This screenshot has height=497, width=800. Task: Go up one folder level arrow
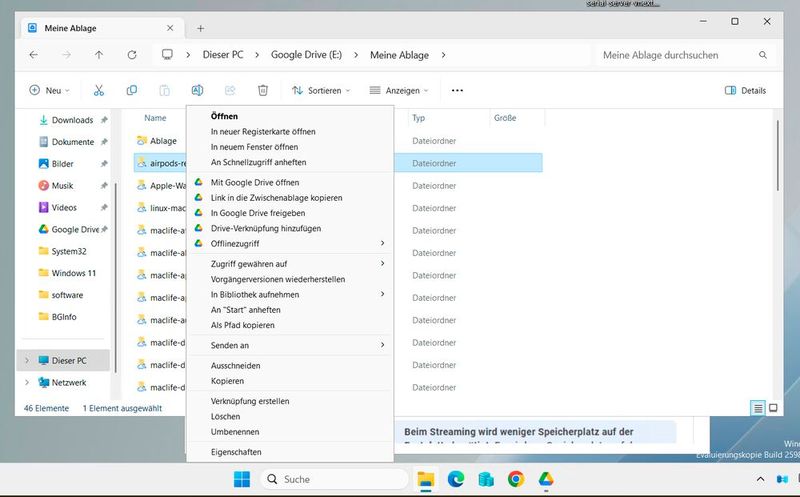pyautogui.click(x=98, y=55)
